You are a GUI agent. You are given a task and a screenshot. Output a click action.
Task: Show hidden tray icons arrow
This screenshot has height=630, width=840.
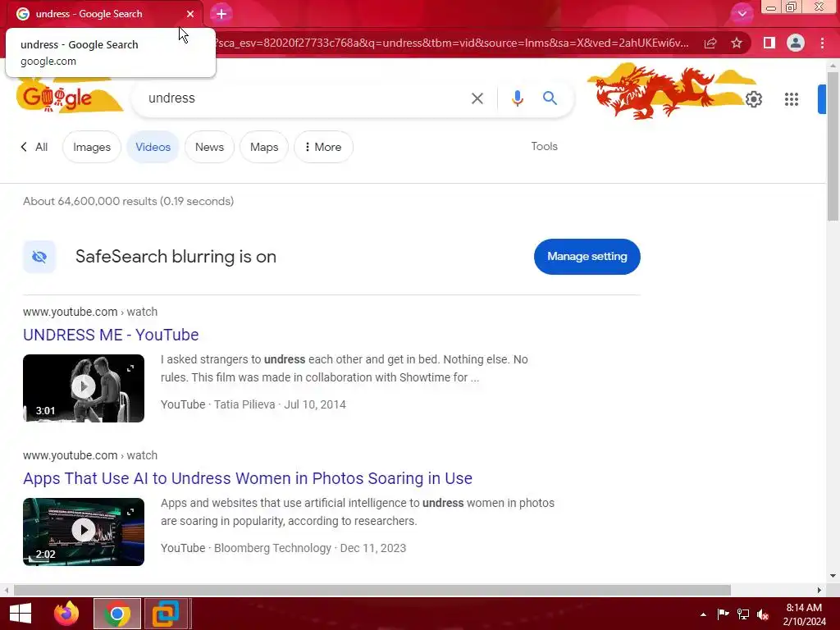coord(703,614)
